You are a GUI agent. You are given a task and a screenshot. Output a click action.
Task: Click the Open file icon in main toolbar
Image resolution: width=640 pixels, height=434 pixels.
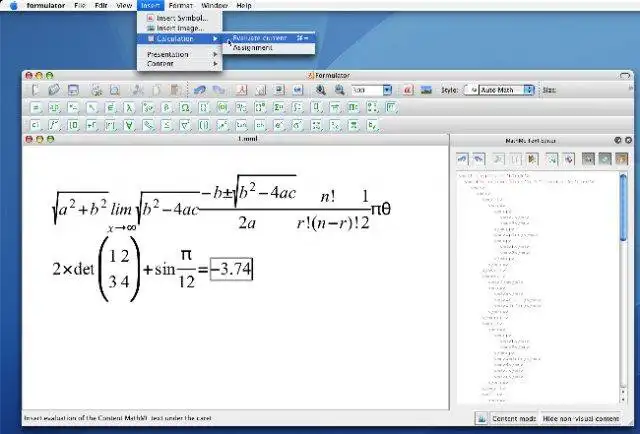tap(54, 90)
